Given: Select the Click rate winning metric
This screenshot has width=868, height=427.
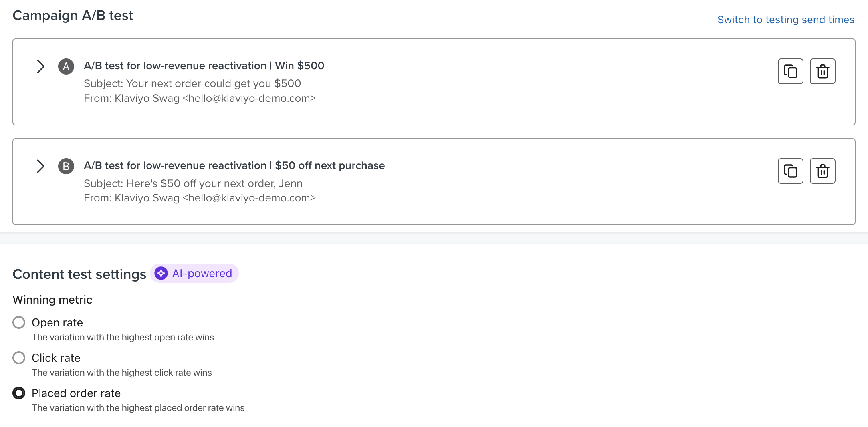Looking at the screenshot, I should coord(19,358).
